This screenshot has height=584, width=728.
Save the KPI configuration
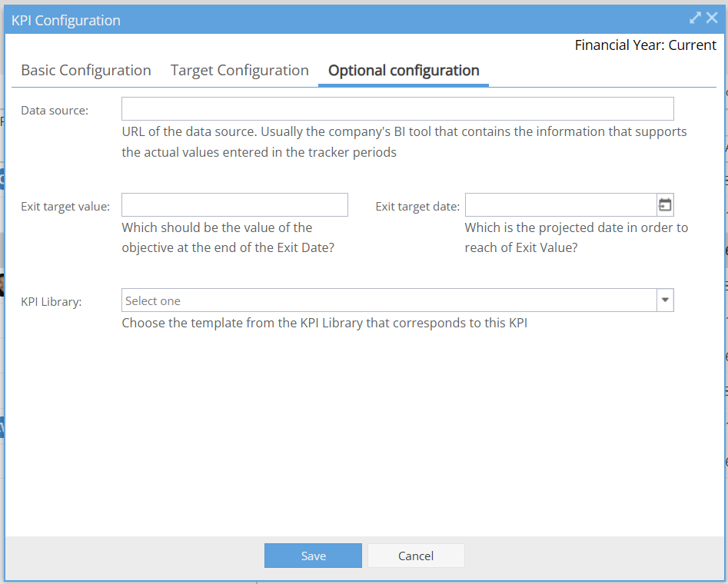[x=314, y=556]
